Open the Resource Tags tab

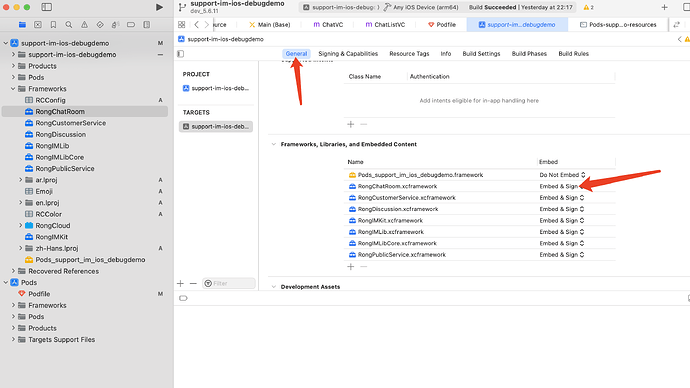click(x=409, y=54)
